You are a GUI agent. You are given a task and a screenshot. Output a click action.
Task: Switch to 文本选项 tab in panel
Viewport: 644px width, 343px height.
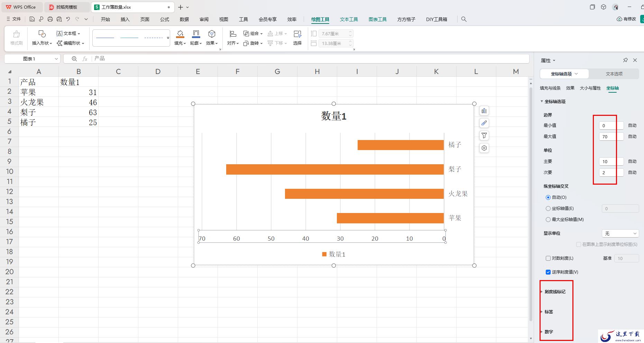click(614, 74)
